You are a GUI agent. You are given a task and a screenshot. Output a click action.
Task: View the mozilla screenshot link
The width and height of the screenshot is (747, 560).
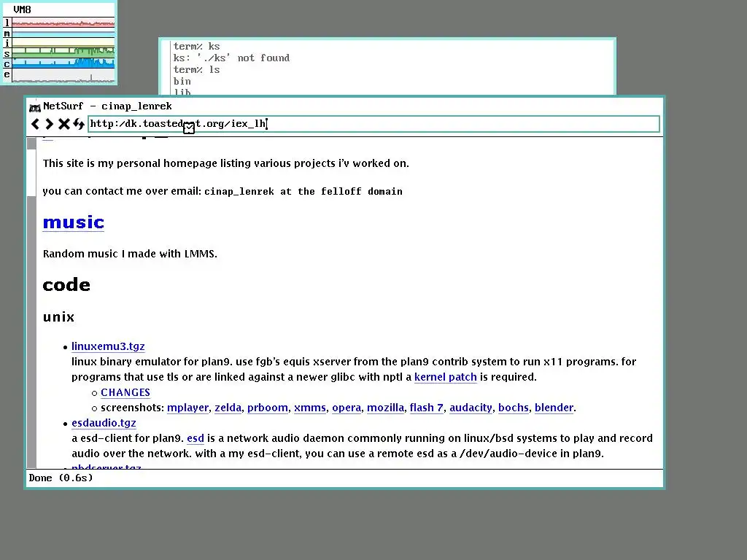tap(385, 408)
